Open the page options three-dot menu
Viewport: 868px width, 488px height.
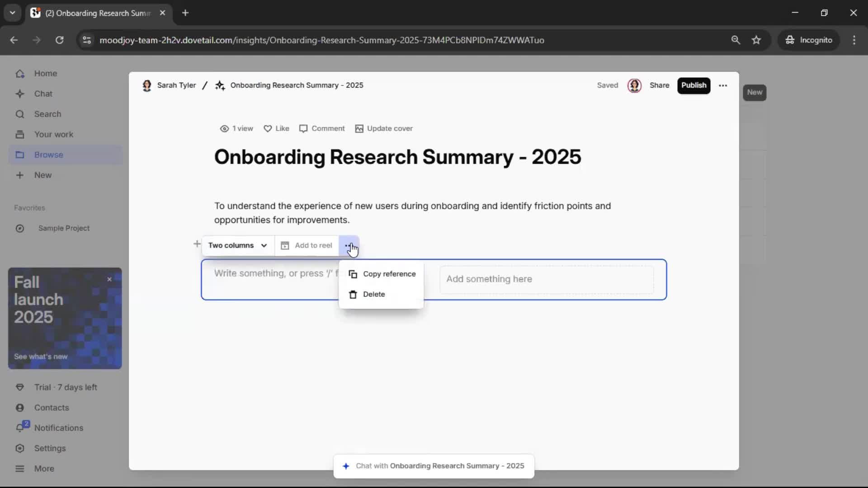[x=723, y=85]
